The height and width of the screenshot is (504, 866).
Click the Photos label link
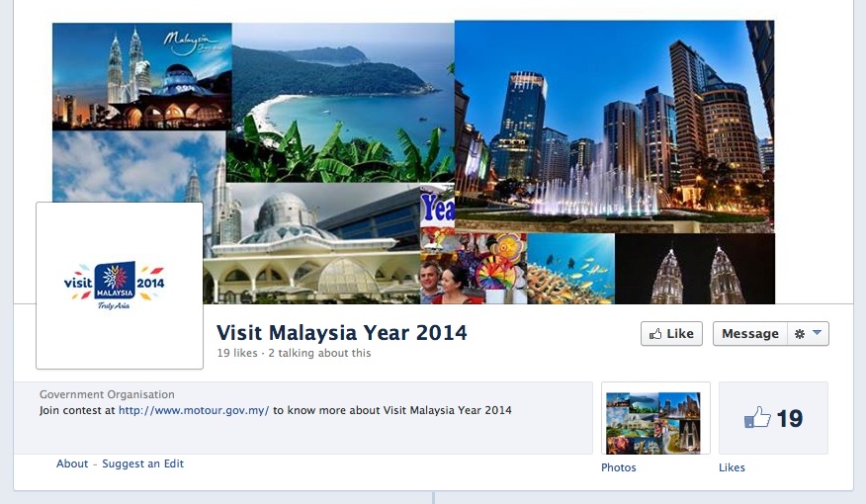[618, 467]
